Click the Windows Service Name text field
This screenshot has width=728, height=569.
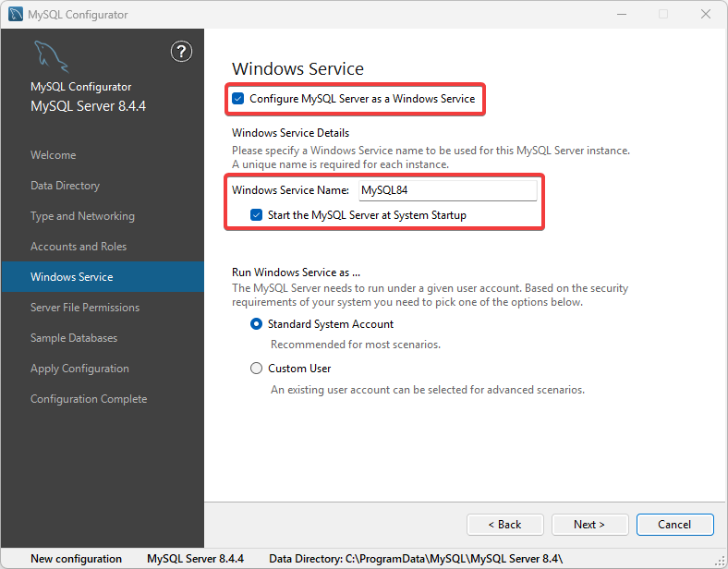click(446, 190)
